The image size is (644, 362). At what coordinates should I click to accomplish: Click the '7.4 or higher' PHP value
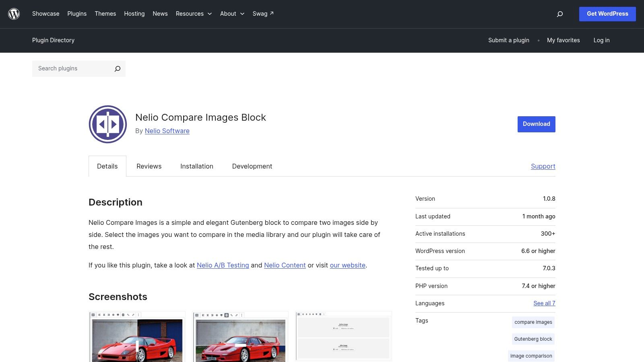(x=539, y=286)
